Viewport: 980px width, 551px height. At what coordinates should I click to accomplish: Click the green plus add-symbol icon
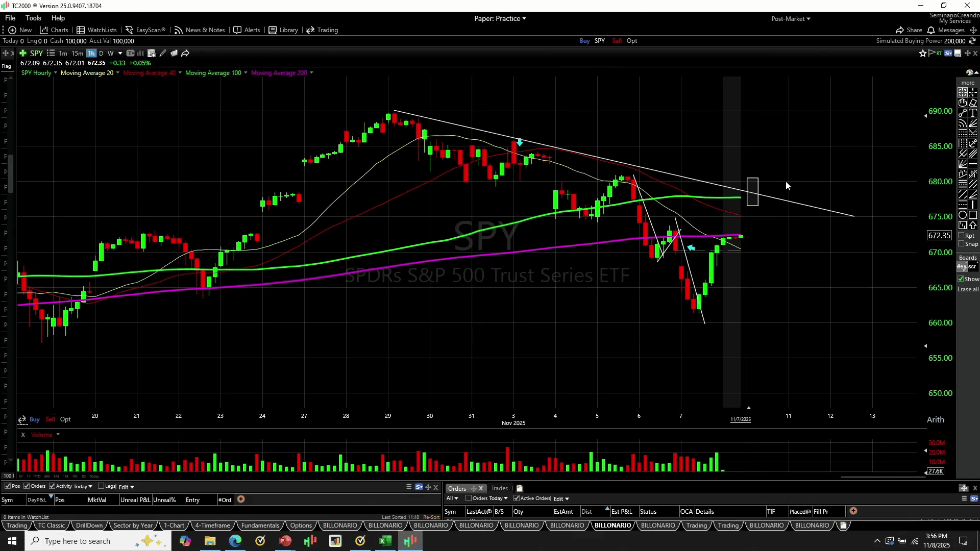point(23,53)
